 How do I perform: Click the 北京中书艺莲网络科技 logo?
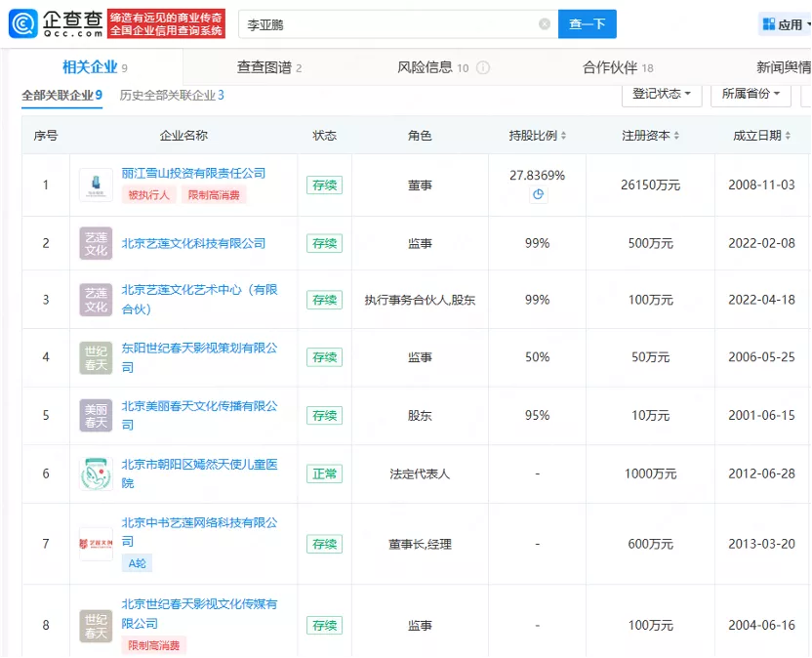(x=96, y=544)
